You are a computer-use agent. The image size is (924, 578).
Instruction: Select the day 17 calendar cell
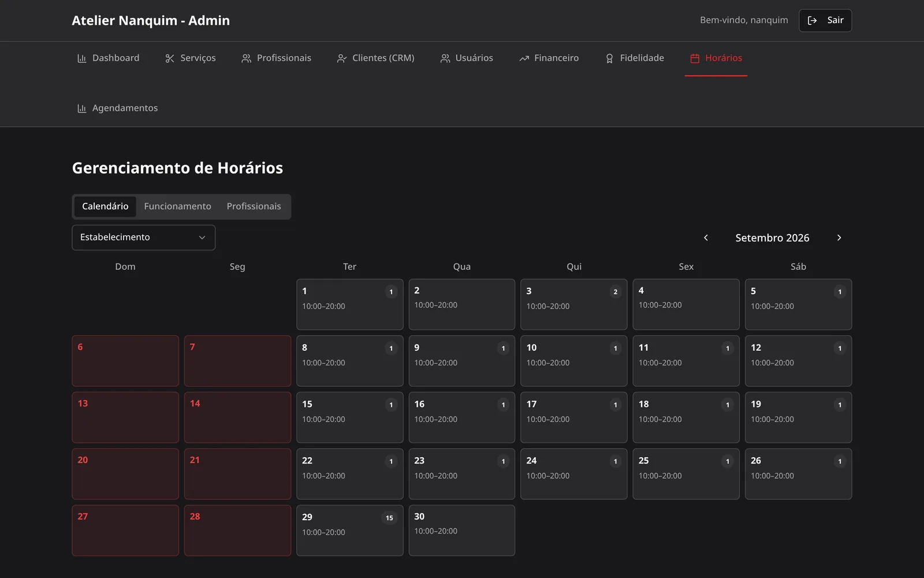[x=574, y=418]
